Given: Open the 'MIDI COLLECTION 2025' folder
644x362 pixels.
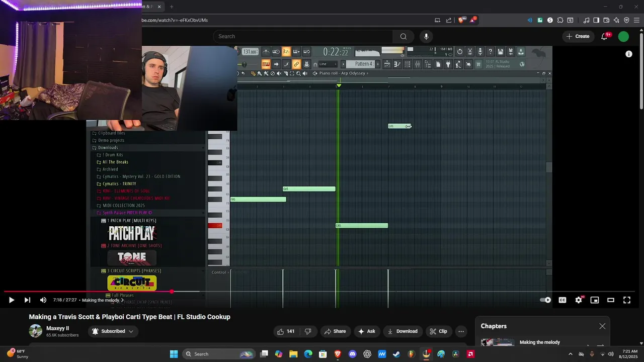Looking at the screenshot, I should (x=124, y=206).
